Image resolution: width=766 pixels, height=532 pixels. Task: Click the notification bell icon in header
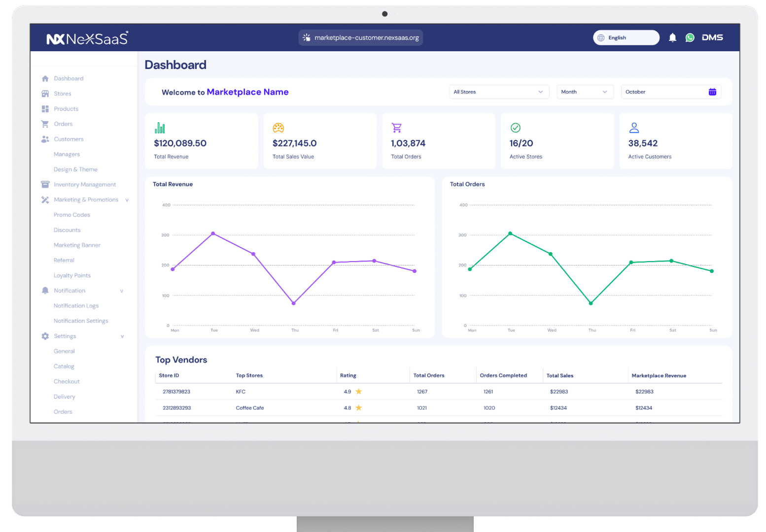pos(672,38)
